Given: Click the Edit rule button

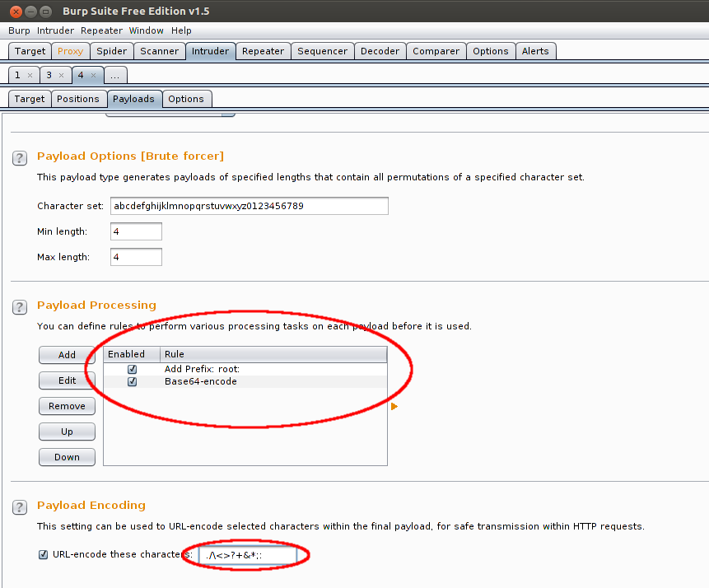Looking at the screenshot, I should [67, 380].
